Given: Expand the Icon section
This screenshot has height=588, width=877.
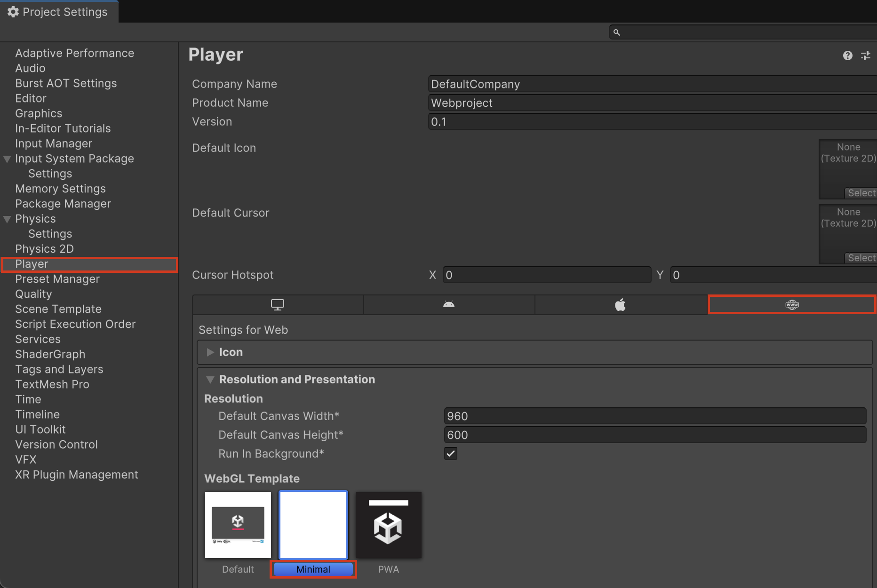Looking at the screenshot, I should tap(210, 352).
